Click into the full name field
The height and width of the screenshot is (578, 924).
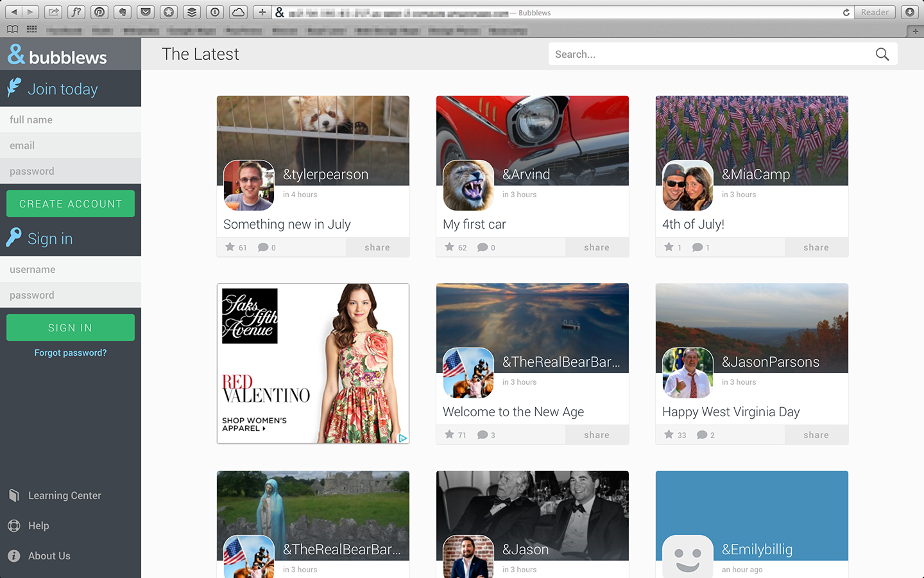pyautogui.click(x=71, y=119)
